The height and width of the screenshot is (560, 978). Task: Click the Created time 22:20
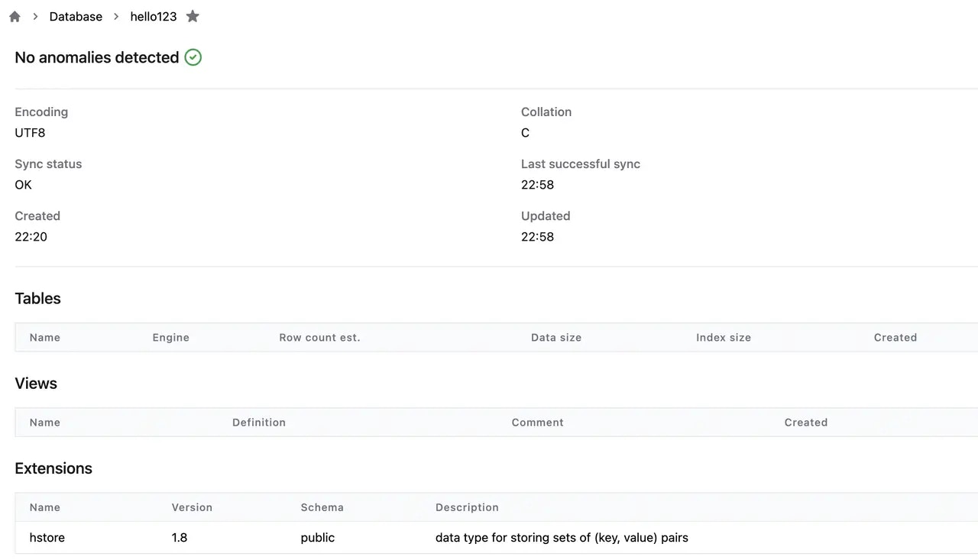click(x=31, y=237)
